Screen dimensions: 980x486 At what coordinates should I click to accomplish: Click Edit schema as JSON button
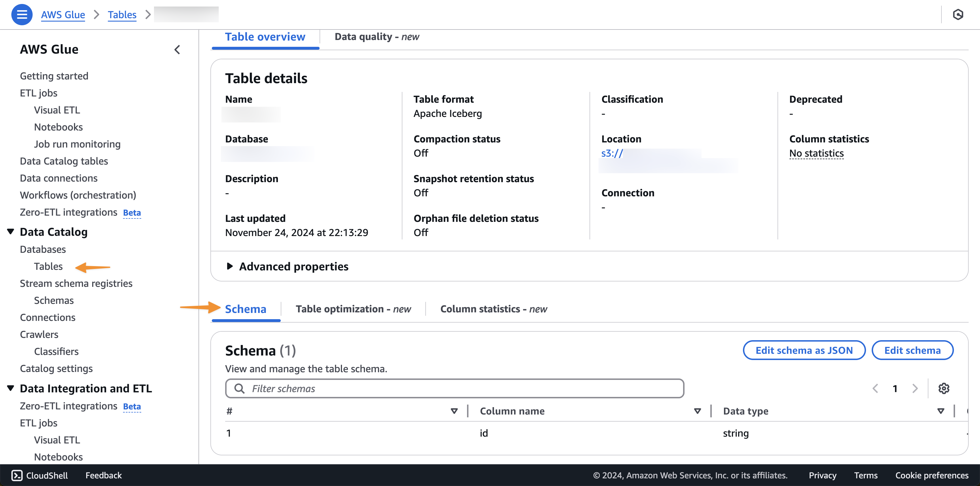[804, 350]
